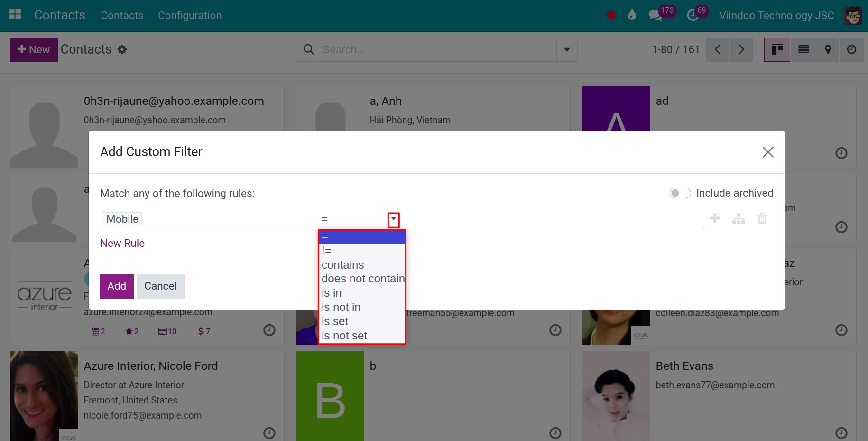Click the Contacts gear settings icon
The width and height of the screenshot is (868, 441).
(122, 49)
